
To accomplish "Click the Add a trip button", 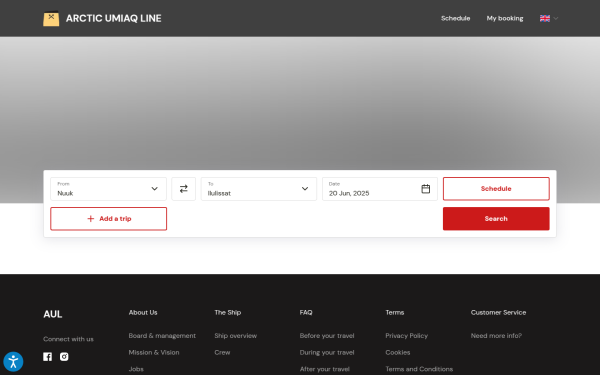I will (x=108, y=218).
